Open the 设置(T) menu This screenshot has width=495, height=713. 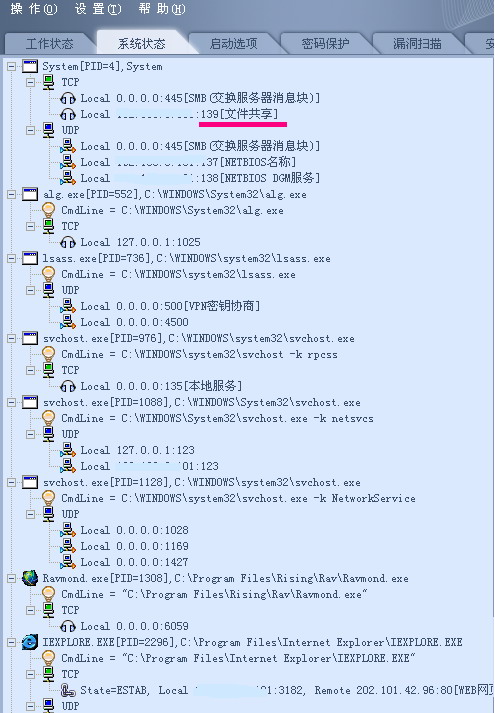click(x=98, y=9)
